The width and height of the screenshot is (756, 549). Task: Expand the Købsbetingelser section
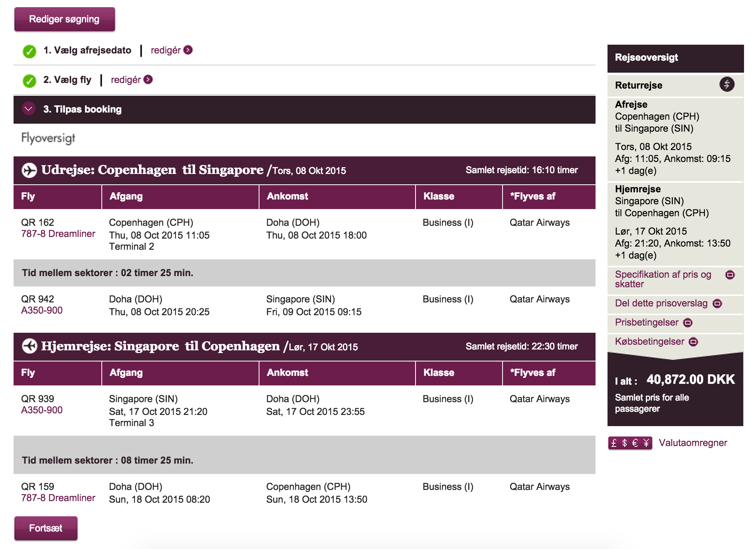(x=694, y=342)
